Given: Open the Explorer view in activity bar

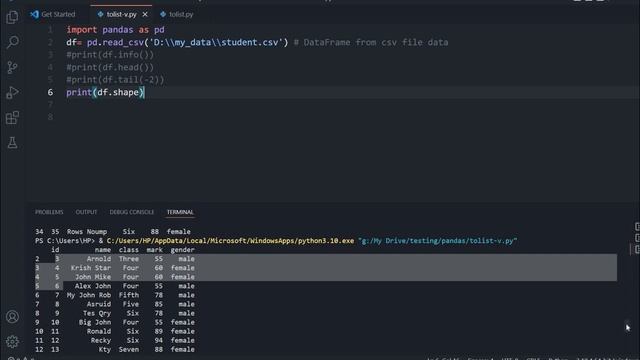Looking at the screenshot, I should click(12, 17).
